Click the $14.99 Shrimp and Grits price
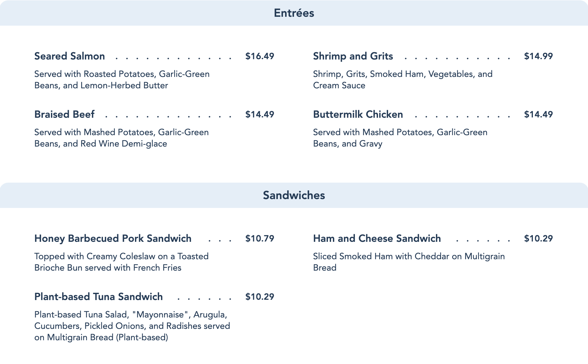Viewport: 588px width, 364px height. 538,56
